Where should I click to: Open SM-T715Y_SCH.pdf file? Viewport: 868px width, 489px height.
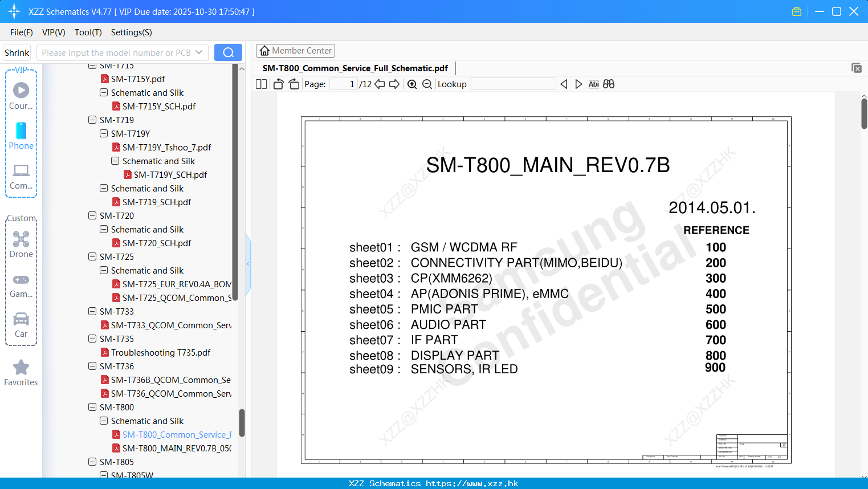point(159,107)
